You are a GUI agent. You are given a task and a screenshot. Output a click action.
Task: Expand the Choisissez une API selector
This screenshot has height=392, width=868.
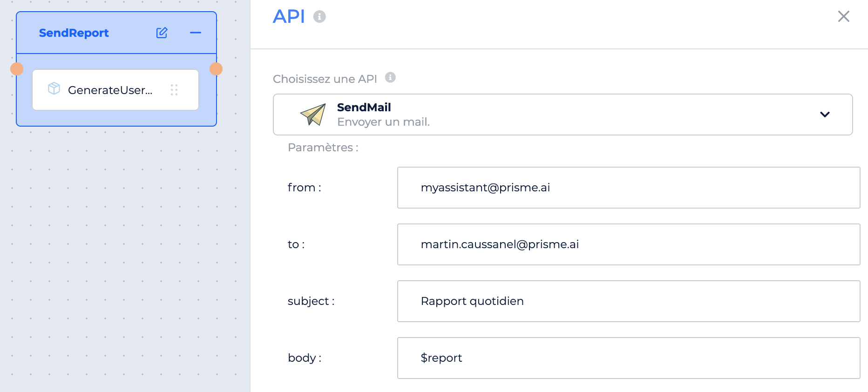coord(563,115)
